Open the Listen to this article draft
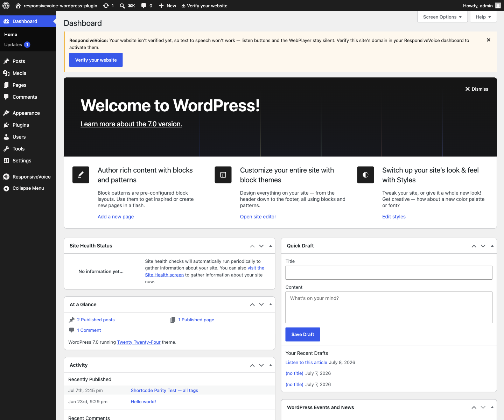The image size is (504, 420). tap(306, 362)
